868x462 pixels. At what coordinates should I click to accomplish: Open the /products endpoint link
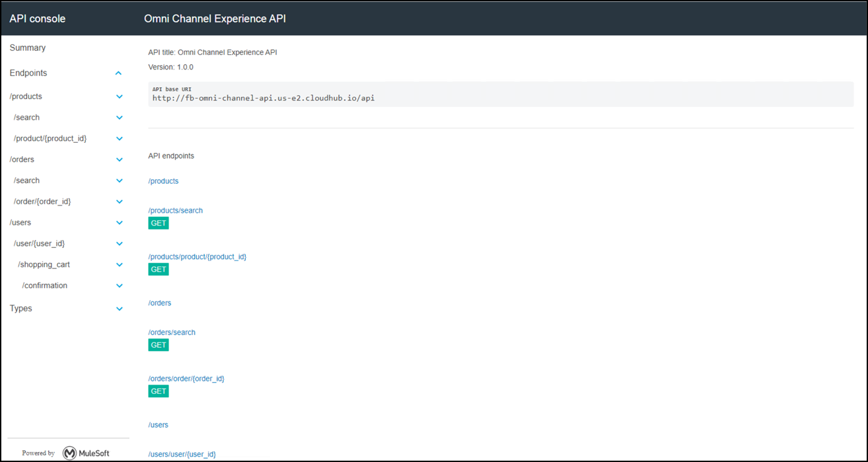click(x=163, y=181)
